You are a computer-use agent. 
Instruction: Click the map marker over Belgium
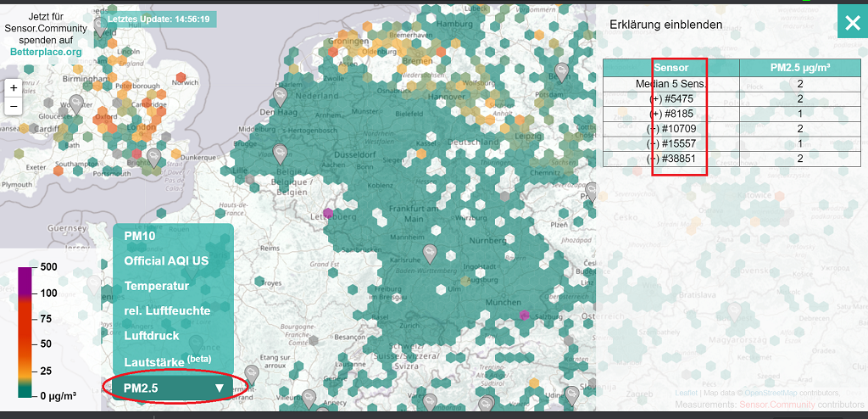281,154
